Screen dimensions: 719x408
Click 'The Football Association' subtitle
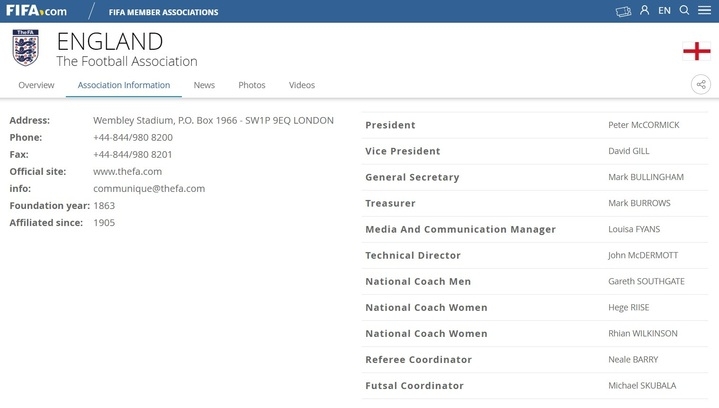(127, 61)
